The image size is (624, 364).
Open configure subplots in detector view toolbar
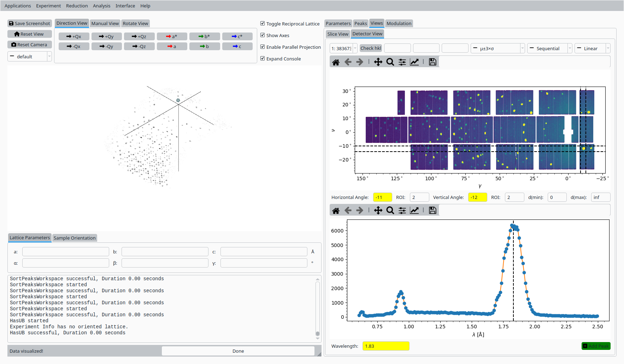click(402, 62)
